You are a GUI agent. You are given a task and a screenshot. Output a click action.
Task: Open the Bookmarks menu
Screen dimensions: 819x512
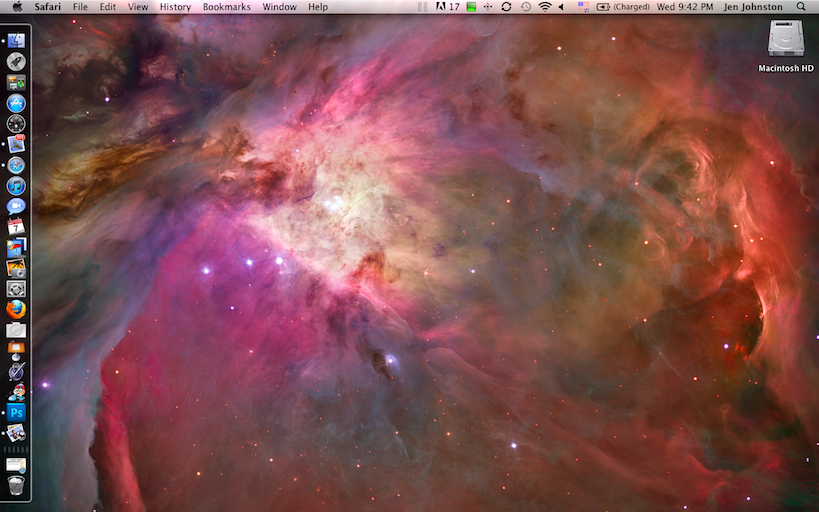(226, 7)
